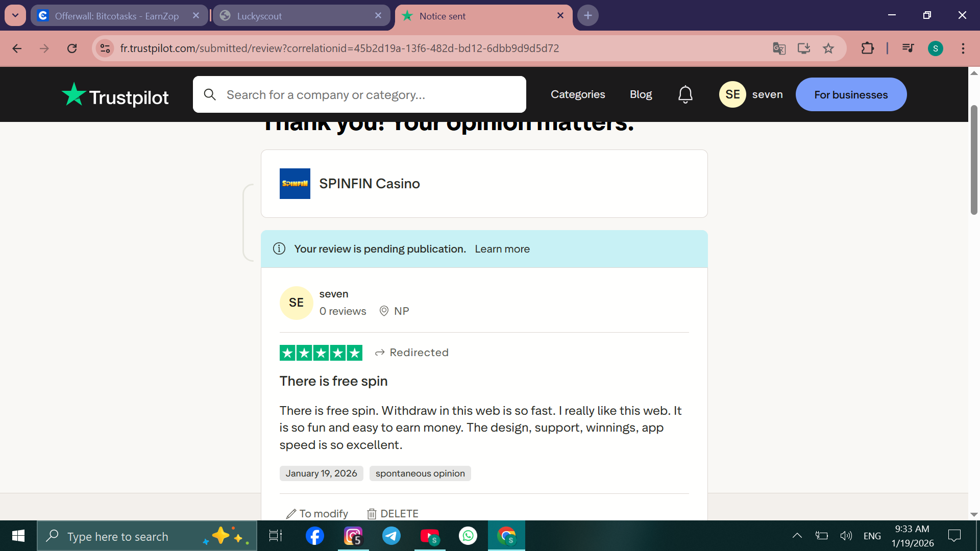
Task: Click the Learn more link
Action: click(502, 249)
